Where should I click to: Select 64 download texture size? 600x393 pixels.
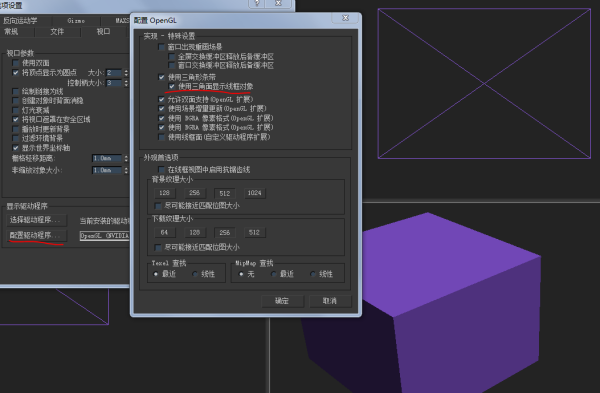point(165,232)
